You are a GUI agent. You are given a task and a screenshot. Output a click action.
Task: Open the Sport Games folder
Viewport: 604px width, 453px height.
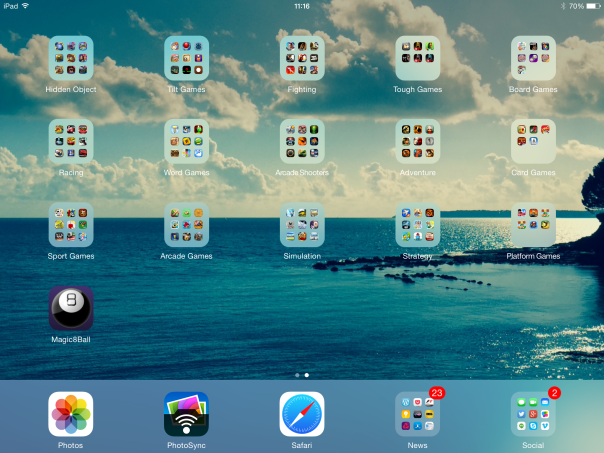pos(71,225)
